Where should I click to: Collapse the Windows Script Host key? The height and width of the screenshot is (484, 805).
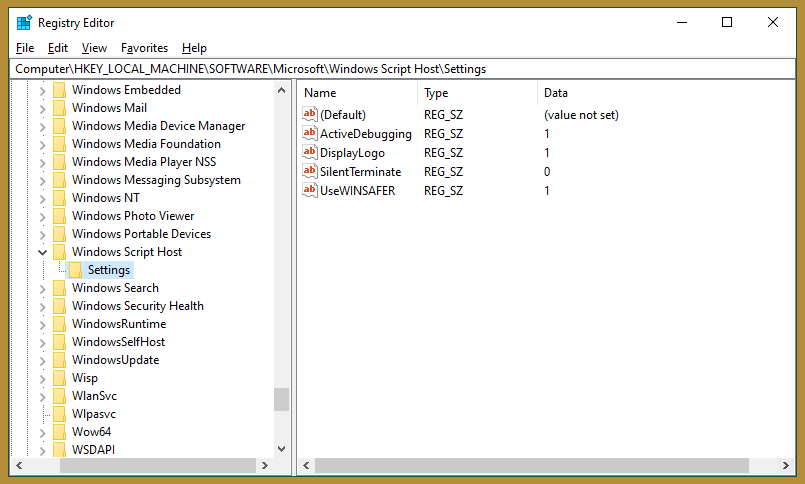click(42, 252)
